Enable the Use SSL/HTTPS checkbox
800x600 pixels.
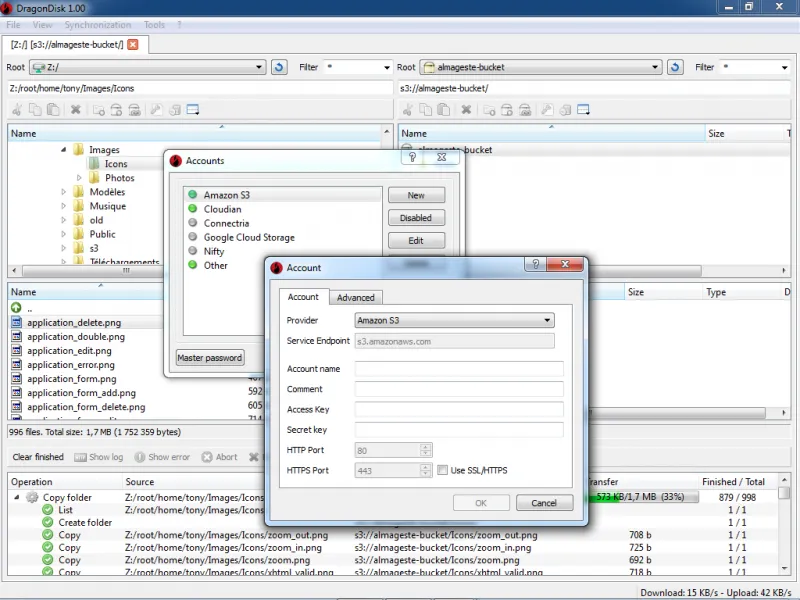442,470
